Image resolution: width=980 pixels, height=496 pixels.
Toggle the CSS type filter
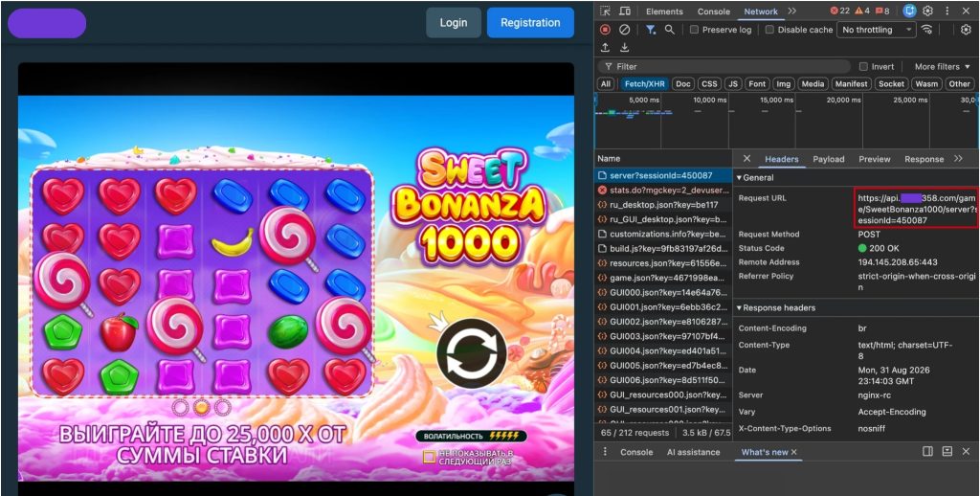(x=709, y=84)
